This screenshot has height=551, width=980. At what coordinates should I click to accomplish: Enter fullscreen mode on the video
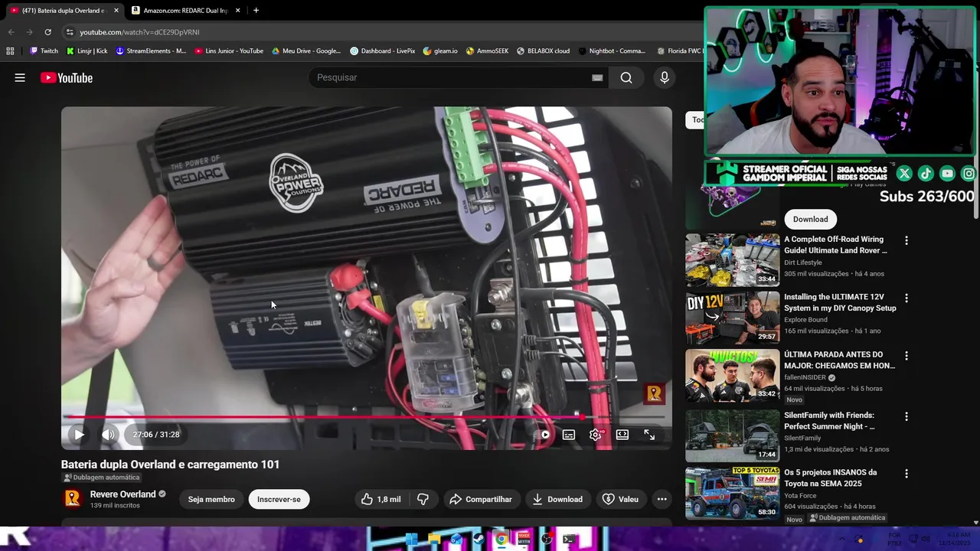pos(649,435)
